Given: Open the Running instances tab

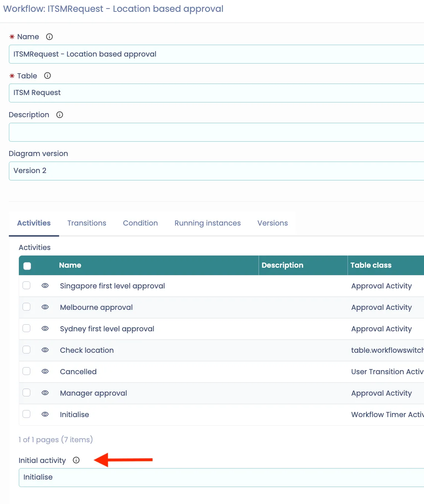Looking at the screenshot, I should tap(208, 223).
